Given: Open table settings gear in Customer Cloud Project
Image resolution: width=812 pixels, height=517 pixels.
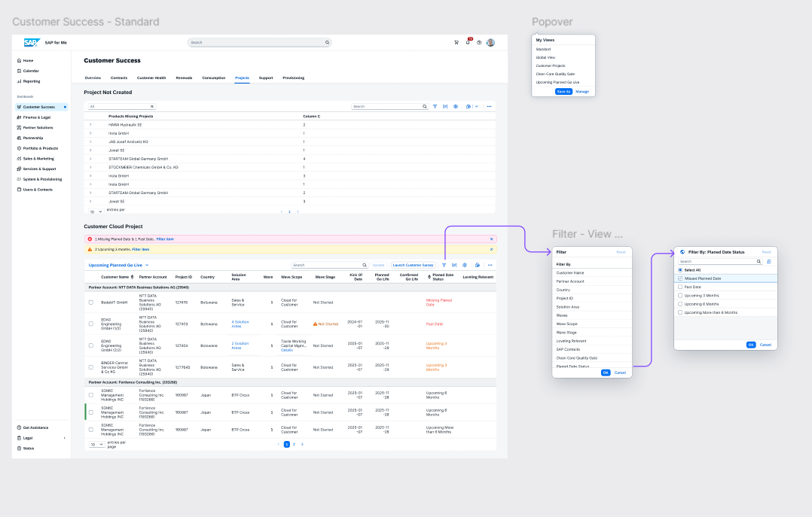Looking at the screenshot, I should (465, 265).
